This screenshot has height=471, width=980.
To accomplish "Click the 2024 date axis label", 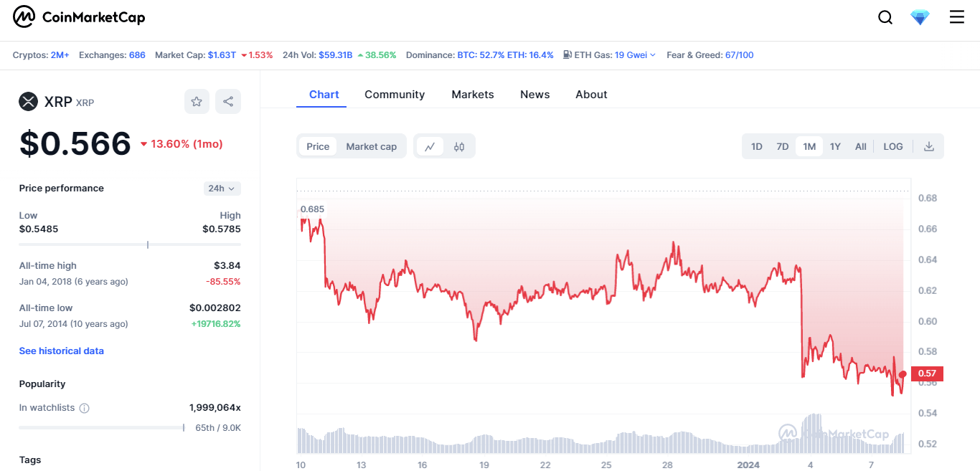I will click(x=749, y=465).
